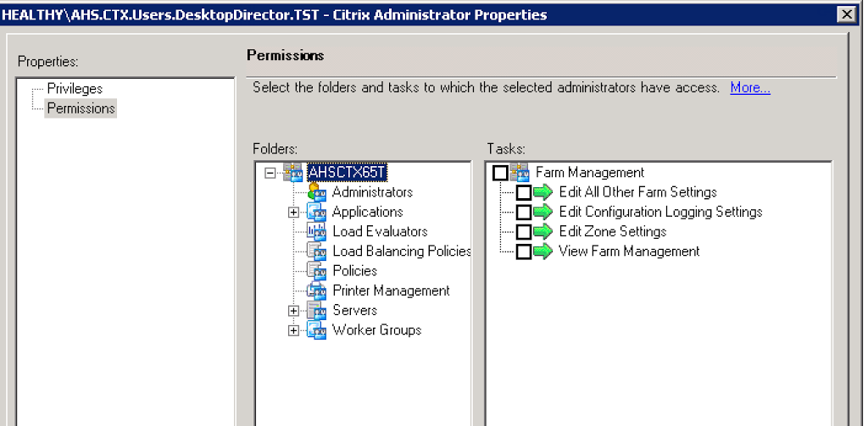
Task: Enable the Farm Management checkbox
Action: (500, 173)
